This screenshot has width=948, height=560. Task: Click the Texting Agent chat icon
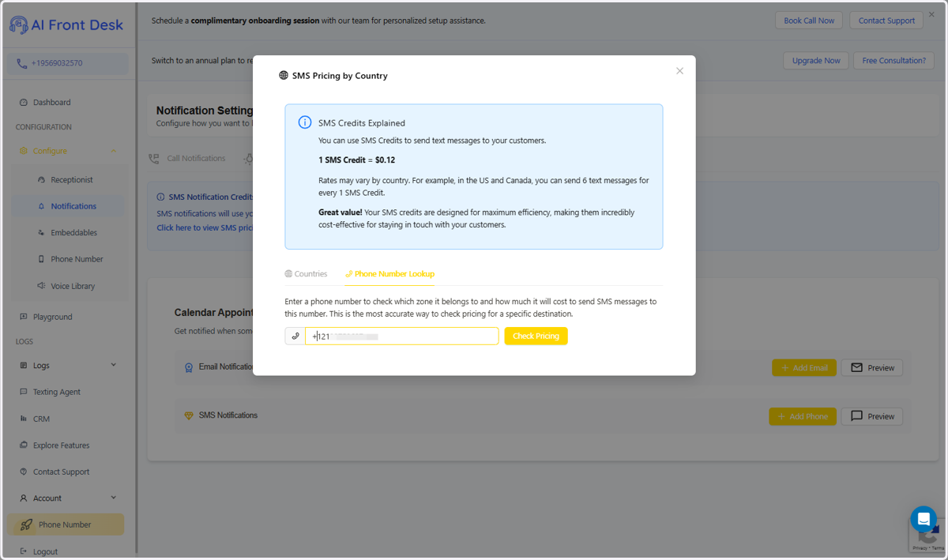click(x=24, y=392)
